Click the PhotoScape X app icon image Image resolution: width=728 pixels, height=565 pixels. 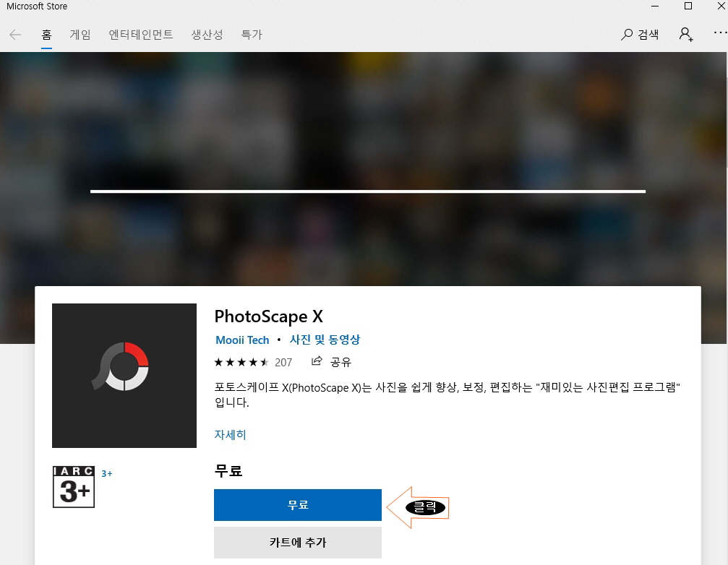click(124, 375)
